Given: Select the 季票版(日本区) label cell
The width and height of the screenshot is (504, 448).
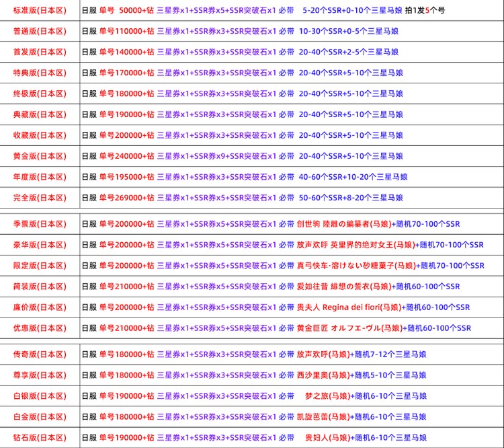Looking at the screenshot, I should click(40, 224).
